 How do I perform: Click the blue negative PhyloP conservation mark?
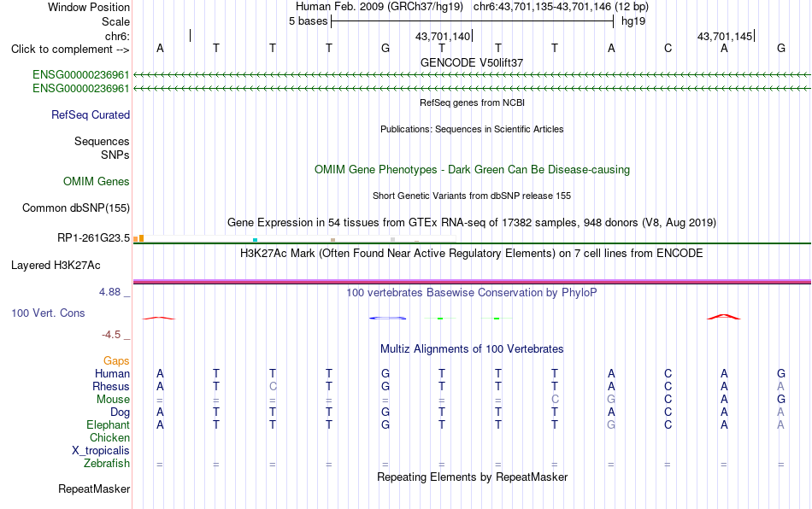click(x=387, y=318)
